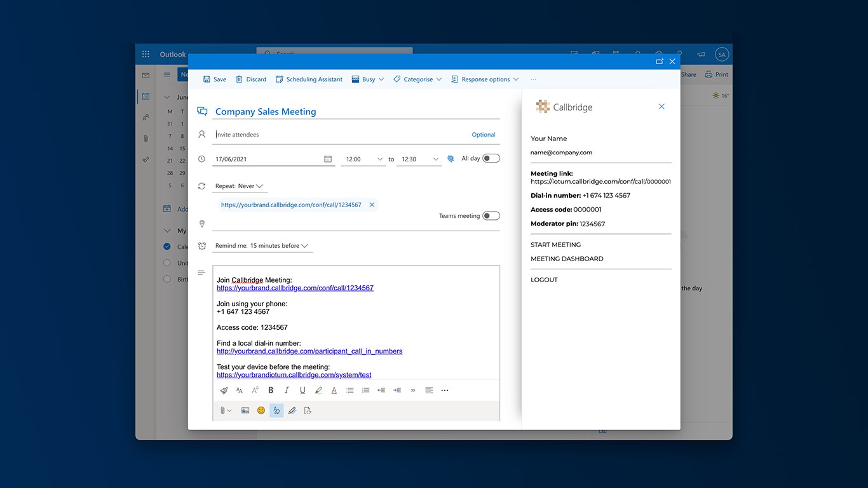
Task: Open the Scheduling Assistant
Action: point(309,79)
